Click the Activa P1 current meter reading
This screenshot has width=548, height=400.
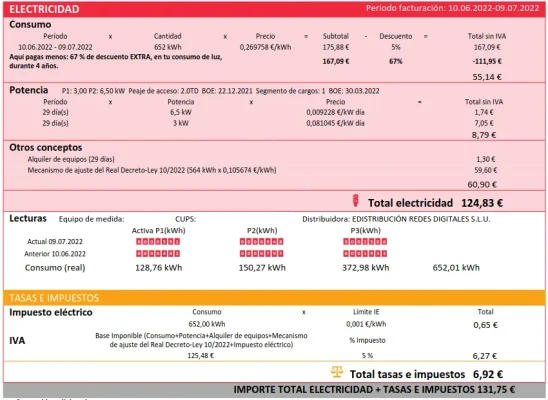tap(158, 242)
